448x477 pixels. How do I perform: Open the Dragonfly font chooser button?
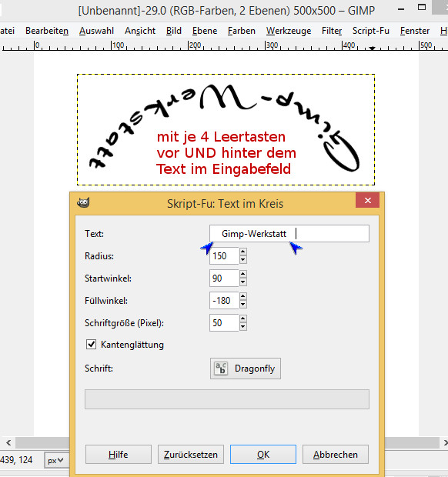tap(246, 369)
